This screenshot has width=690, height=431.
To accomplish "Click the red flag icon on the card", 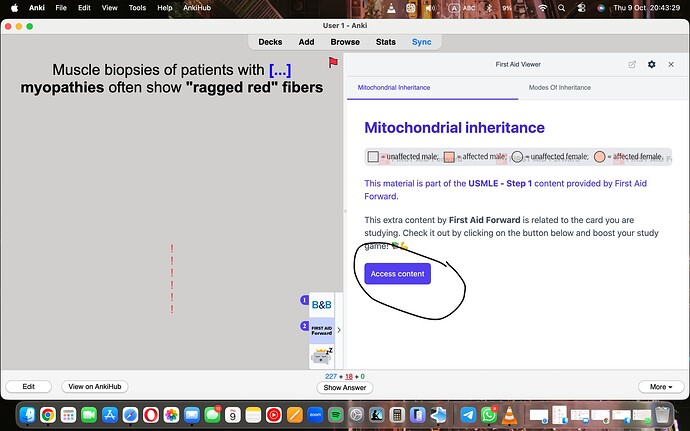I will [x=333, y=64].
